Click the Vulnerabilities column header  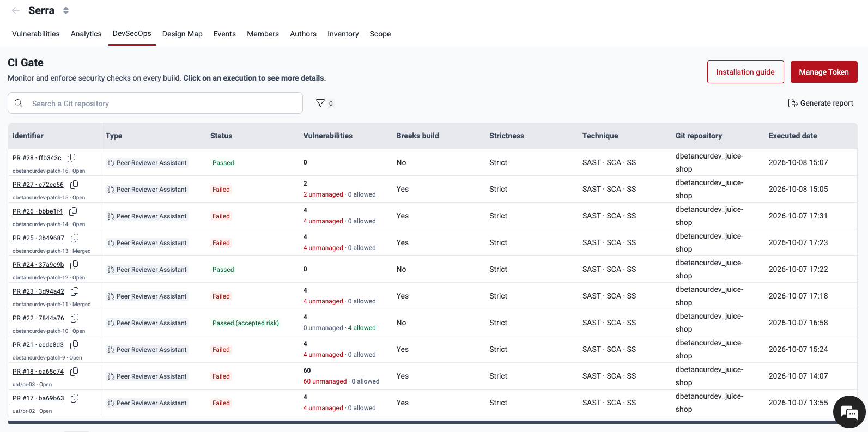click(x=328, y=136)
